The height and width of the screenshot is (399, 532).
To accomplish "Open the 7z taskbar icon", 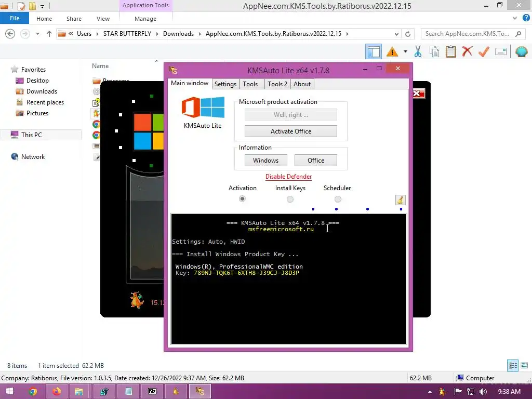I will (152, 392).
